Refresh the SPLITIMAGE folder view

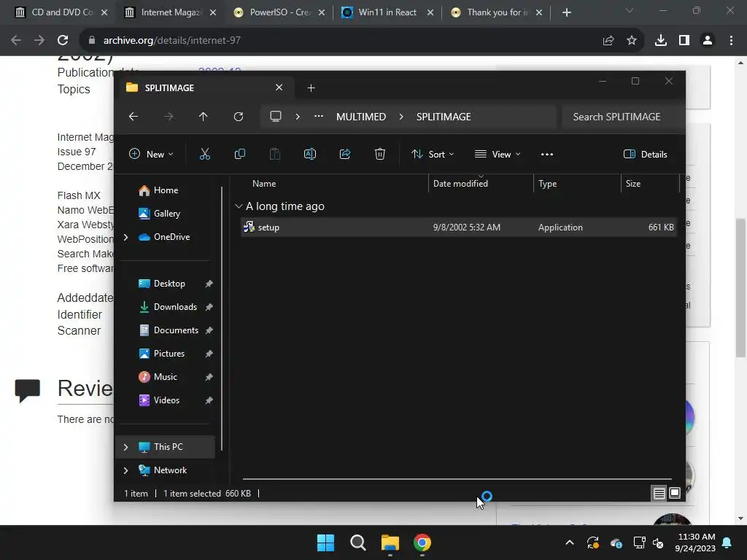pos(239,117)
